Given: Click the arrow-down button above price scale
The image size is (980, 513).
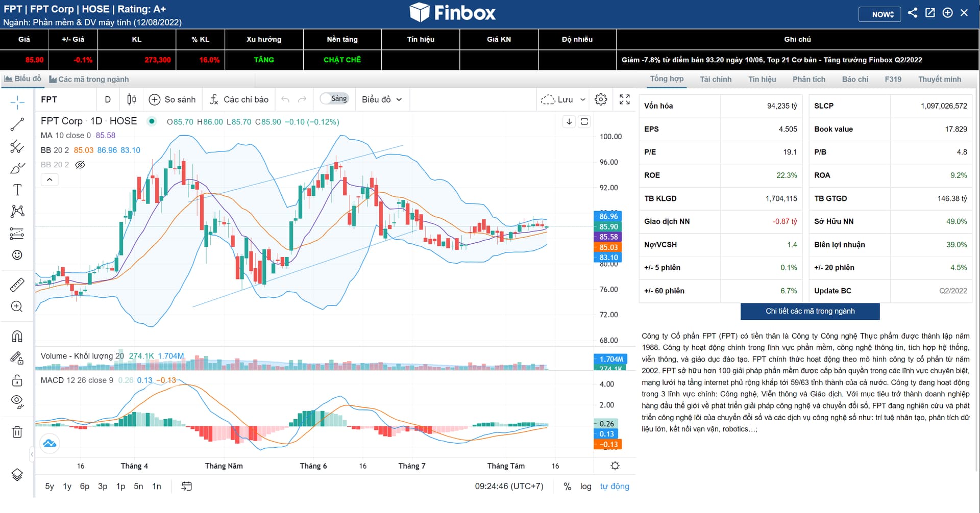Looking at the screenshot, I should (x=569, y=121).
